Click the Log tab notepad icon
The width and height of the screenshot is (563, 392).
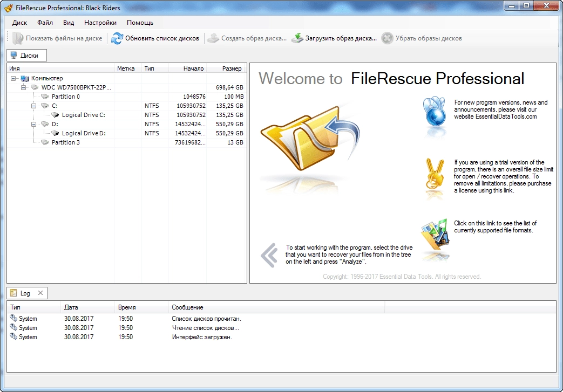click(13, 293)
